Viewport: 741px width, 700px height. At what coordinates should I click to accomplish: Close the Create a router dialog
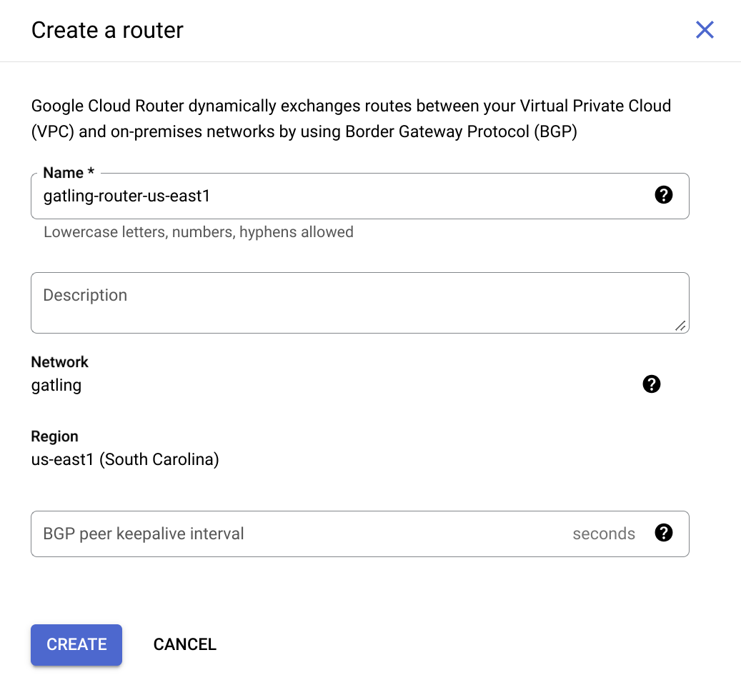tap(704, 30)
